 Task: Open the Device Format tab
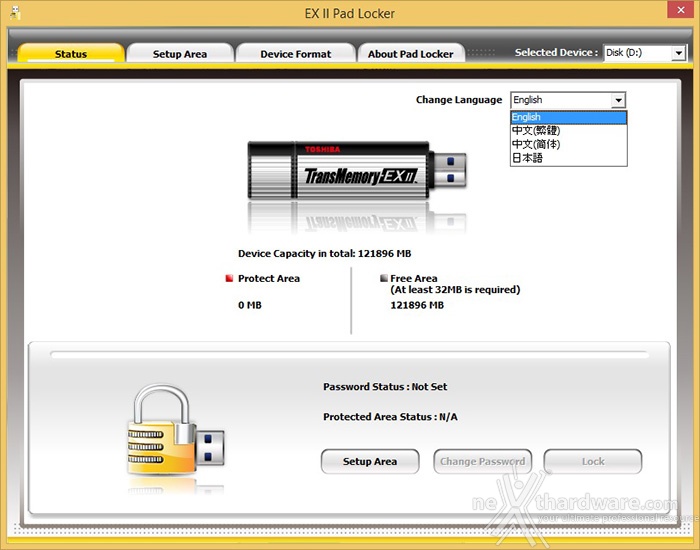click(x=296, y=54)
